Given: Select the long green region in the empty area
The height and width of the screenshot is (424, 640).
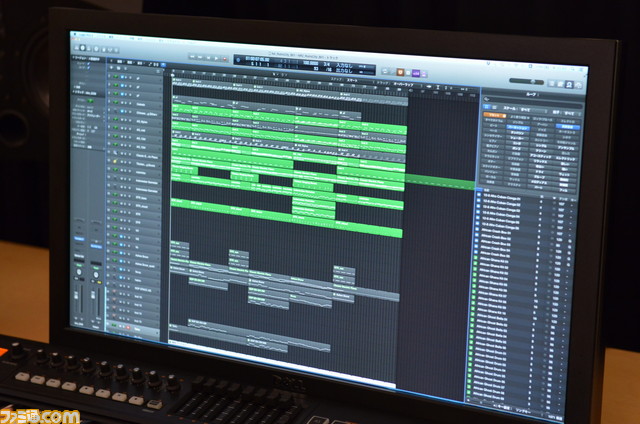Looking at the screenshot, I should (440, 182).
